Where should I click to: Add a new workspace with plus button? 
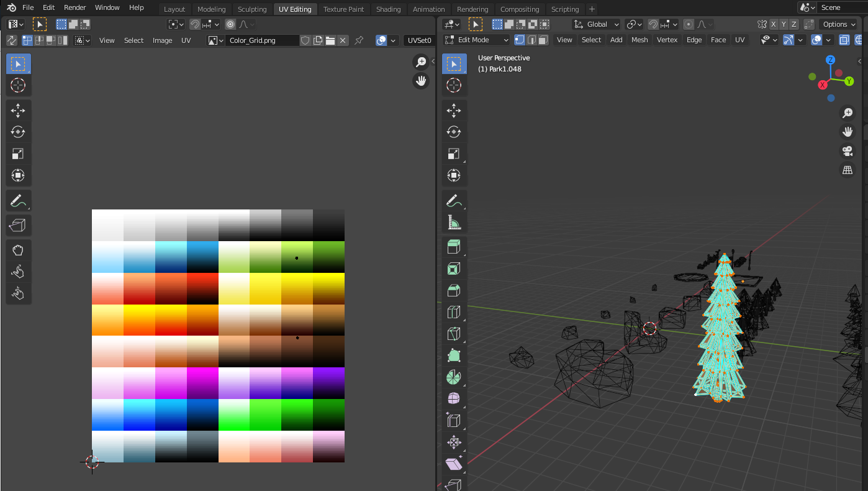pyautogui.click(x=592, y=9)
